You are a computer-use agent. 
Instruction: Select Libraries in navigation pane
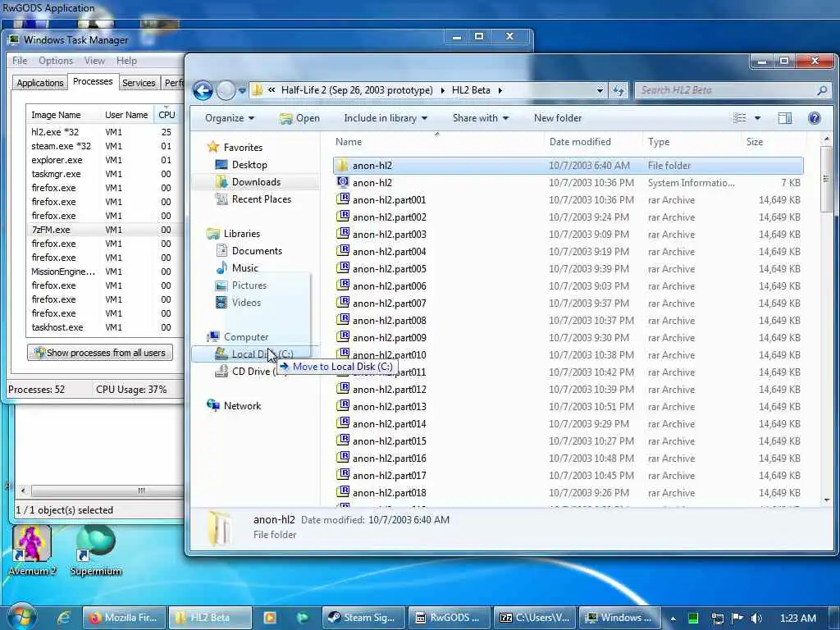pyautogui.click(x=242, y=234)
